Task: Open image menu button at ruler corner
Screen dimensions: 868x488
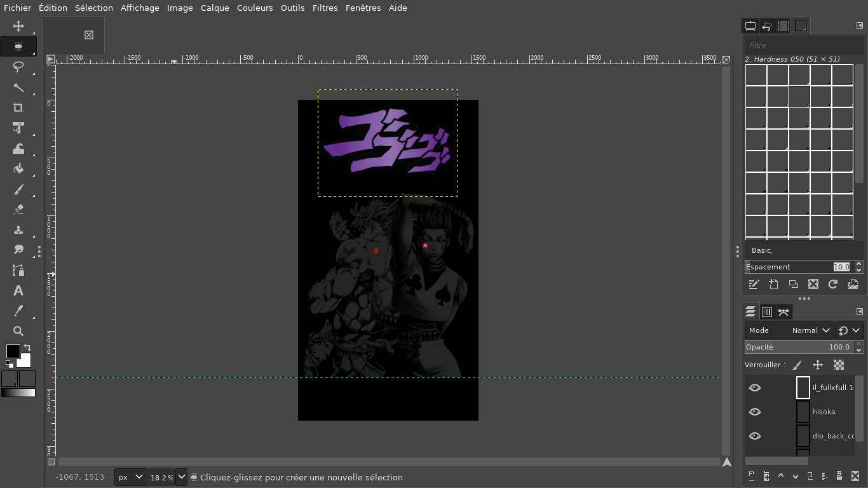Action: click(51, 59)
